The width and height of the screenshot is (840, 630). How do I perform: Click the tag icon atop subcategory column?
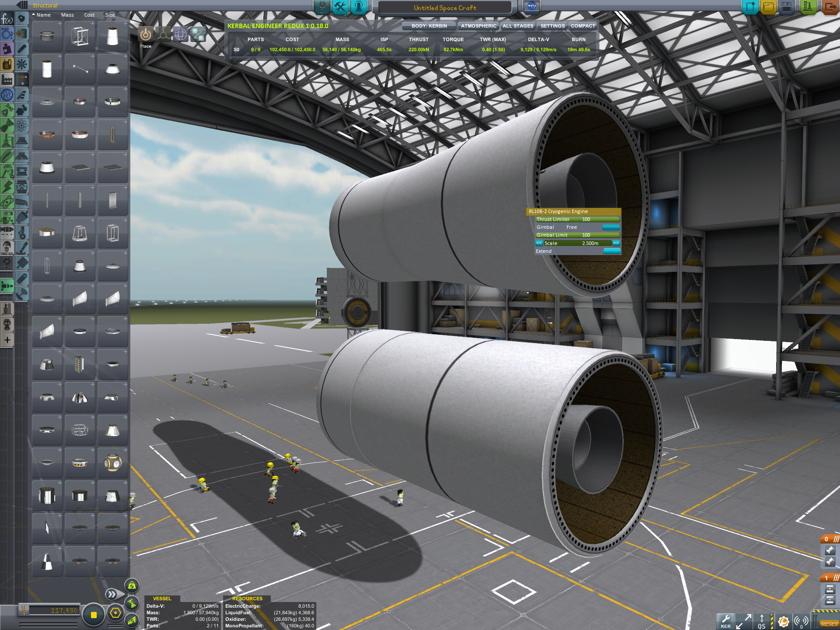tap(21, 18)
